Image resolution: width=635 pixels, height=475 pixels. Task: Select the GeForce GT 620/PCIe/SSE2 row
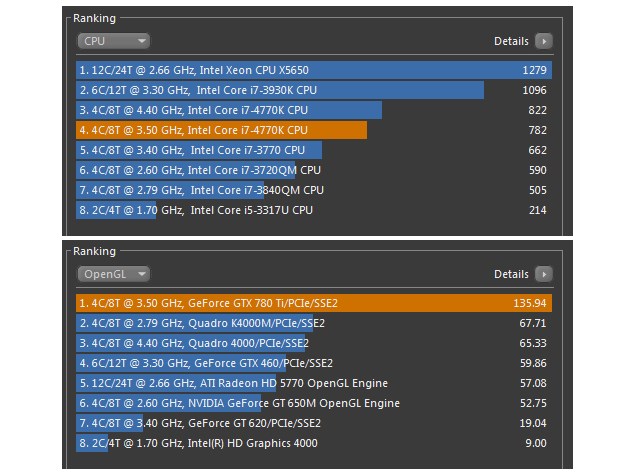[314, 423]
